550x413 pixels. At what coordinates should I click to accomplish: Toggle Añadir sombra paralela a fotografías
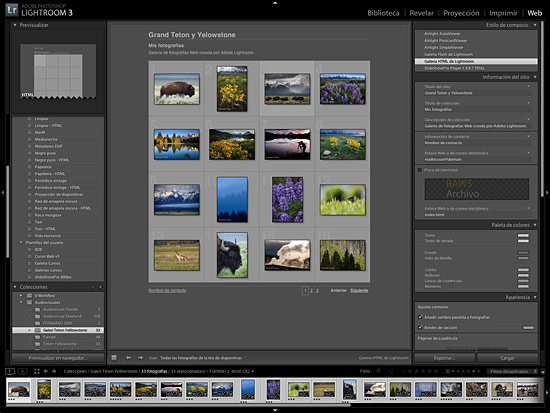[x=420, y=317]
